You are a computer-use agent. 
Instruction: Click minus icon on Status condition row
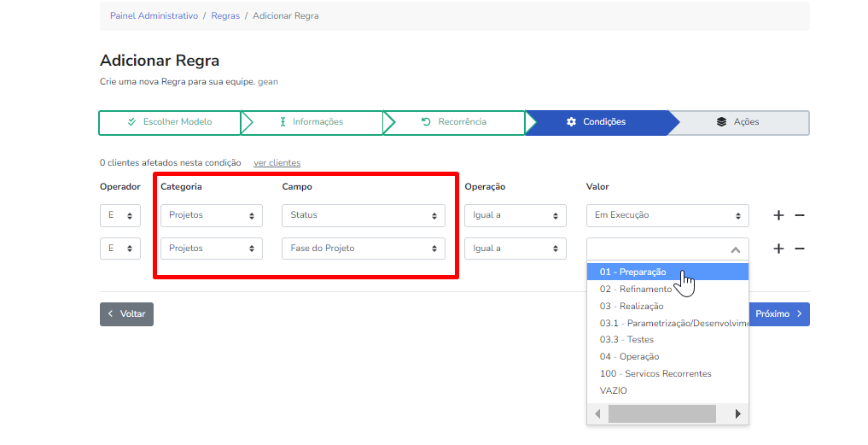coord(800,215)
